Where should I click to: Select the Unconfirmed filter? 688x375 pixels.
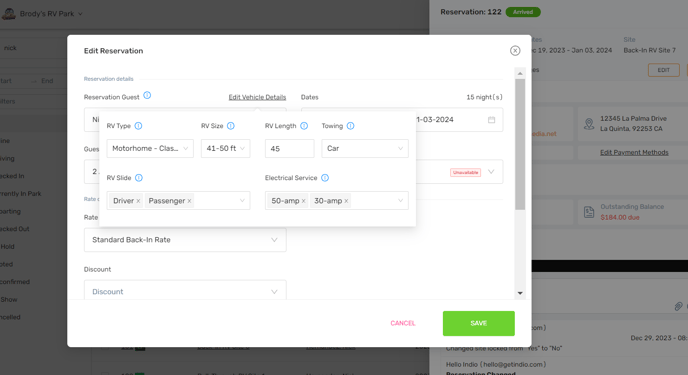point(15,282)
